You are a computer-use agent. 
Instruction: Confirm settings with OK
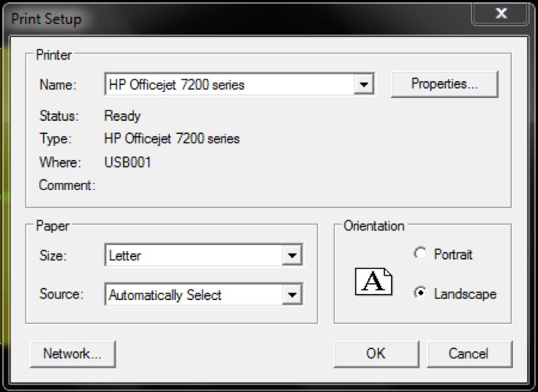376,354
